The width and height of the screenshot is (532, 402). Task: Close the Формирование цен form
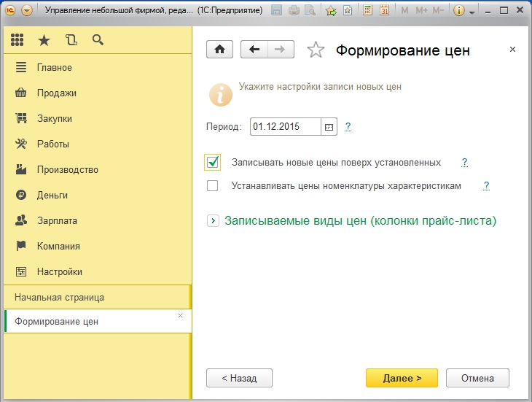click(x=512, y=49)
